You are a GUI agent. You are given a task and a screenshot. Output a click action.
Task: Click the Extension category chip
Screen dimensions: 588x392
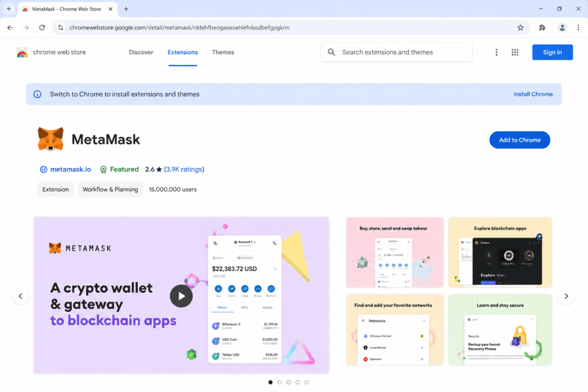(x=56, y=189)
